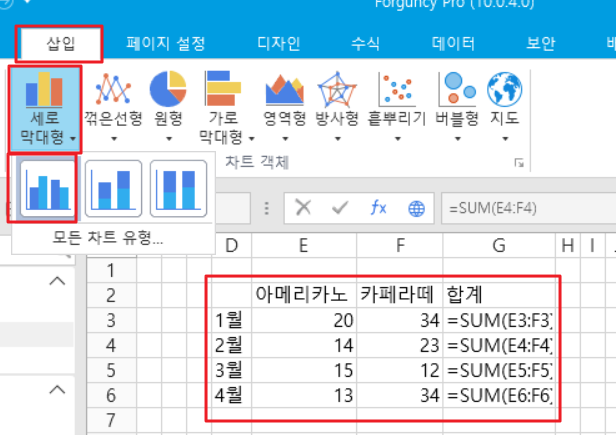Screen dimensions: 616x435
Task: Select the clustered column chart thumbnail
Action: coord(44,188)
